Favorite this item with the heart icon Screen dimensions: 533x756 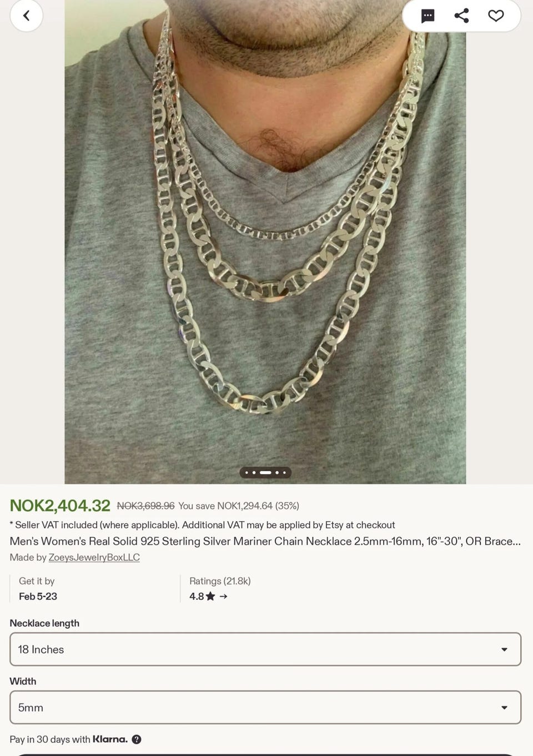coord(496,16)
